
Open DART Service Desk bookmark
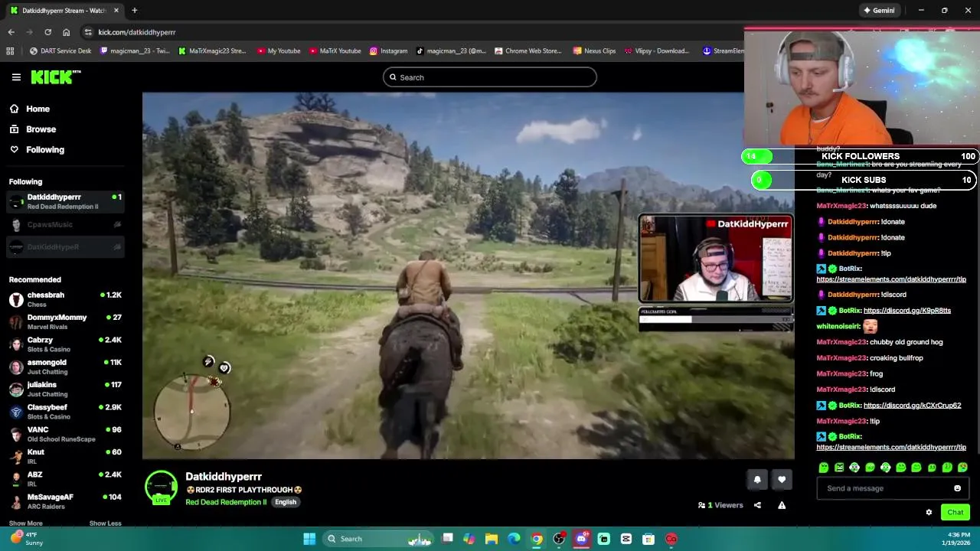[x=60, y=51]
